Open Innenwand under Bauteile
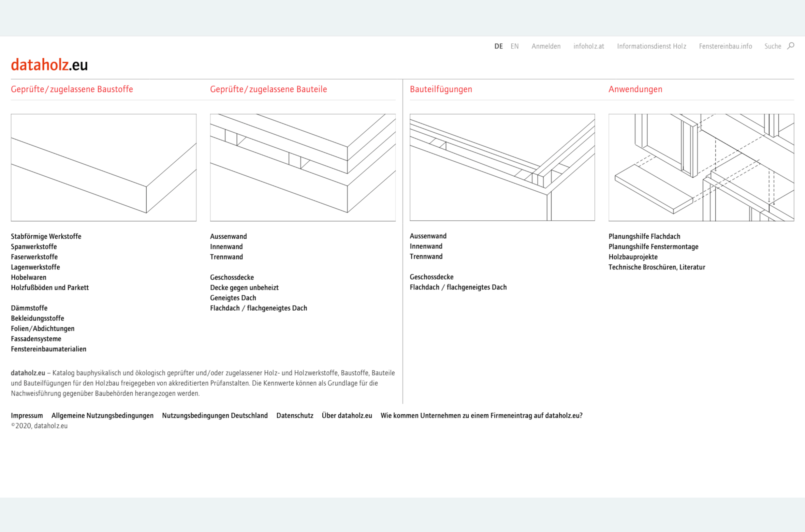This screenshot has height=532, width=805. (226, 247)
